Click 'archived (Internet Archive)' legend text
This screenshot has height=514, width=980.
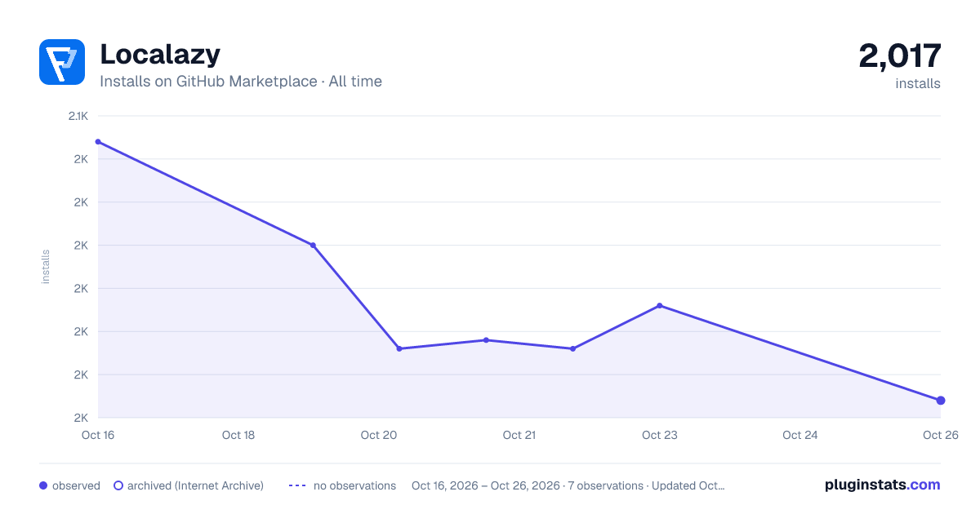coord(195,485)
